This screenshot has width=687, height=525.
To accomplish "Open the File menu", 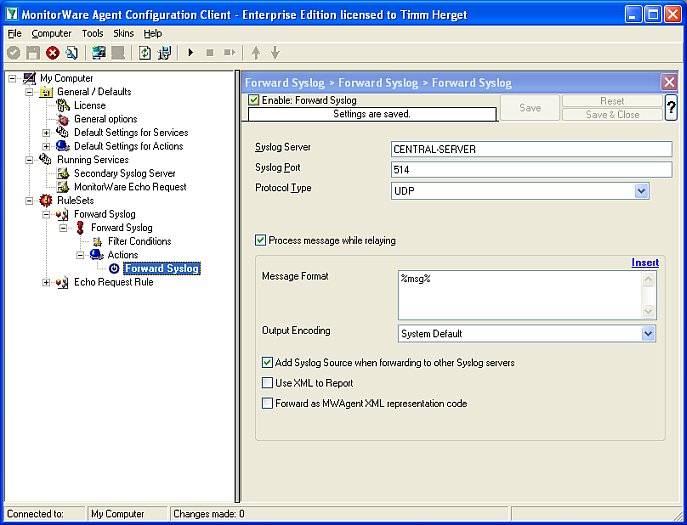I will point(14,33).
